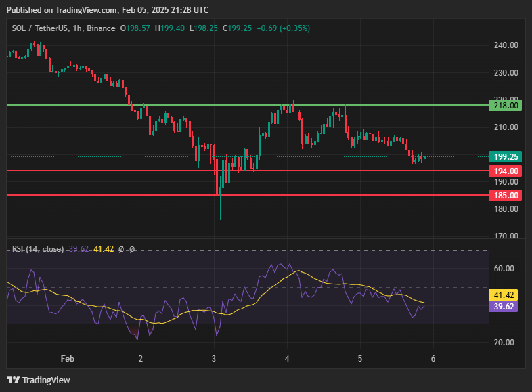Image resolution: width=532 pixels, height=392 pixels.
Task: Open the RSI (14, close) indicator title
Action: (x=38, y=249)
